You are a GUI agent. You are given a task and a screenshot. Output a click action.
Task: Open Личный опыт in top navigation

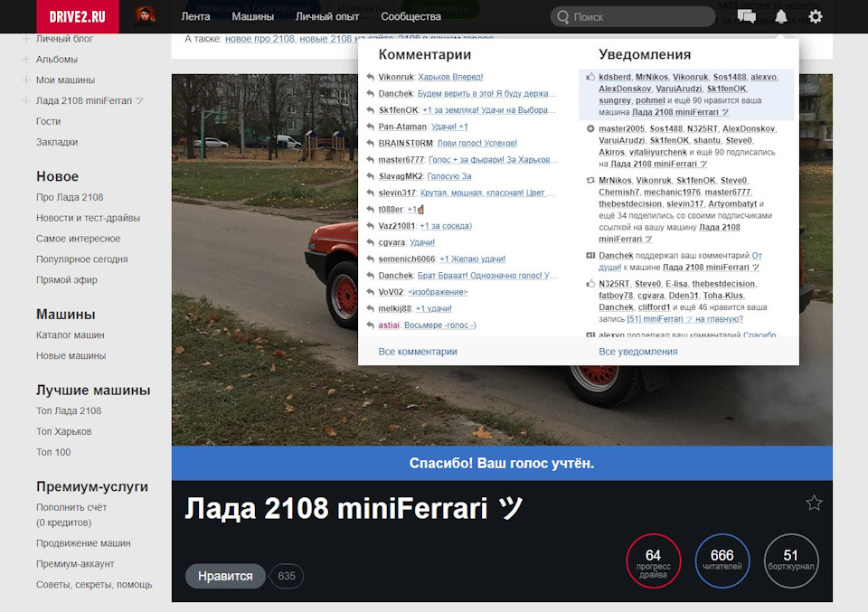327,16
